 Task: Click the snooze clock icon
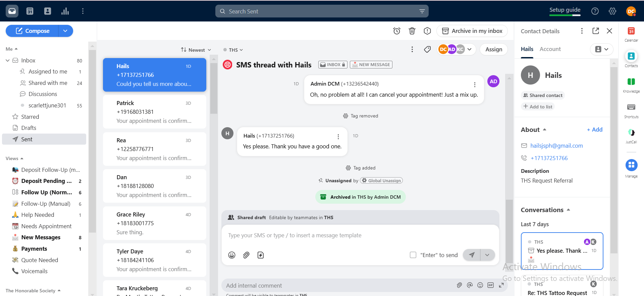(397, 31)
